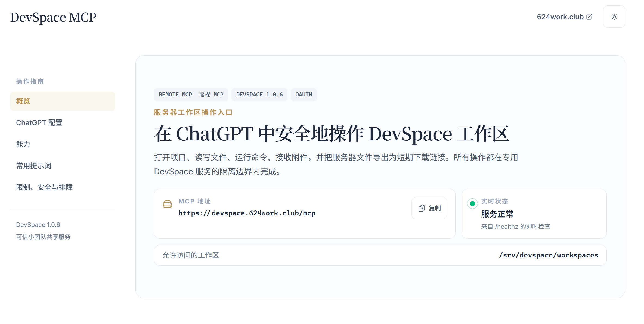This screenshot has width=644, height=324.
Task: Toggle the light/dark theme sun button
Action: 614,17
